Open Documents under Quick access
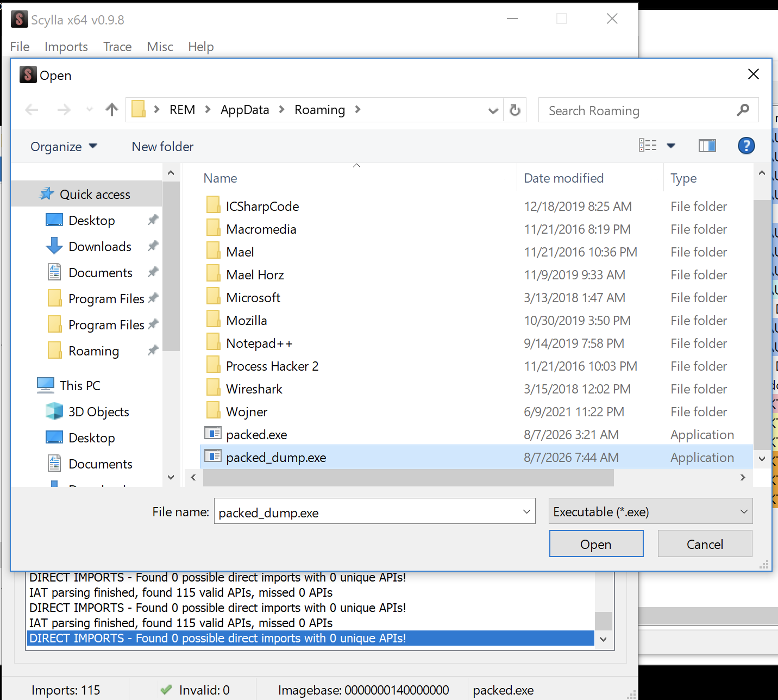This screenshot has height=700, width=778. (101, 272)
